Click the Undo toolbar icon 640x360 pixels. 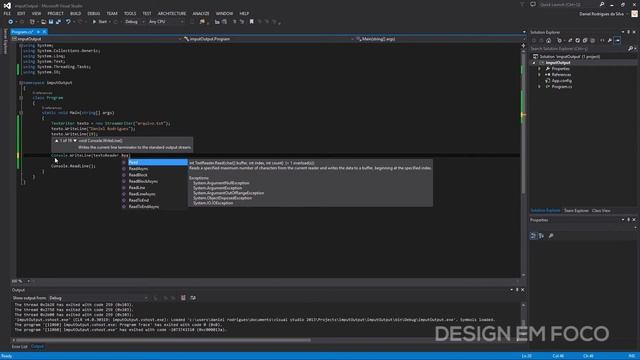pyautogui.click(x=68, y=22)
